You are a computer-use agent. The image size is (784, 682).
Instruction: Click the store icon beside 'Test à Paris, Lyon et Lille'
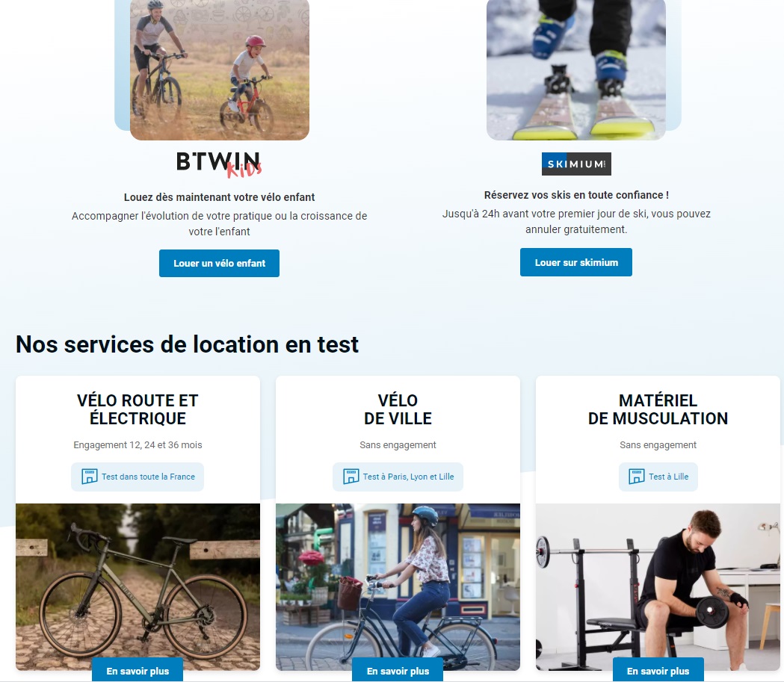[x=351, y=476]
